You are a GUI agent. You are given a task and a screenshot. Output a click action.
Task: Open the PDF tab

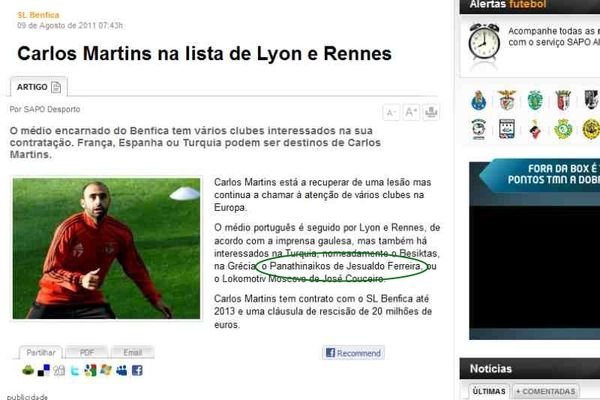coord(87,352)
